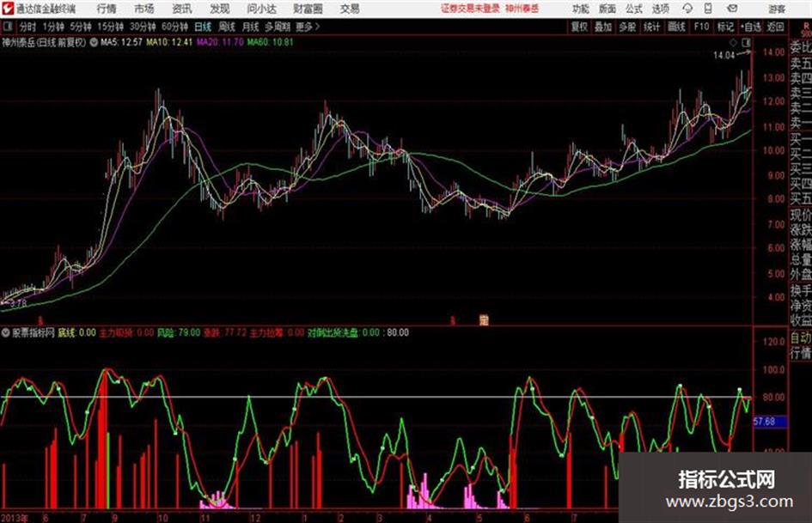812x523 pixels.
Task: Click the diamond icon above the chart
Action: 733,42
